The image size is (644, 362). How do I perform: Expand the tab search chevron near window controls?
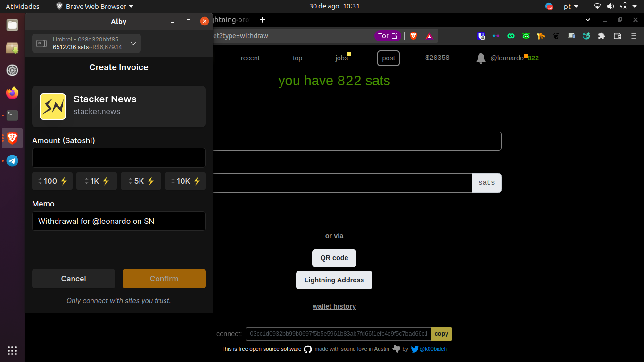point(587,20)
